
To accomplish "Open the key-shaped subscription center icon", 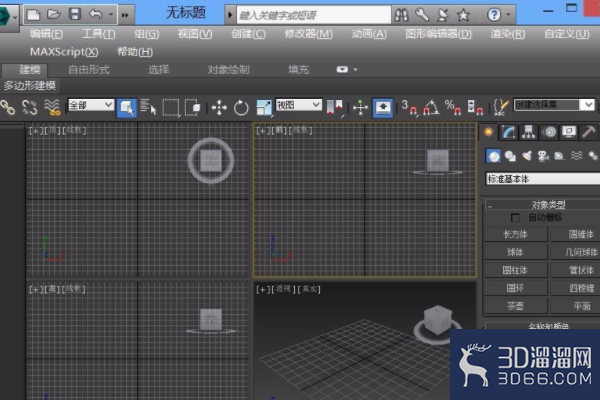I will tap(422, 15).
